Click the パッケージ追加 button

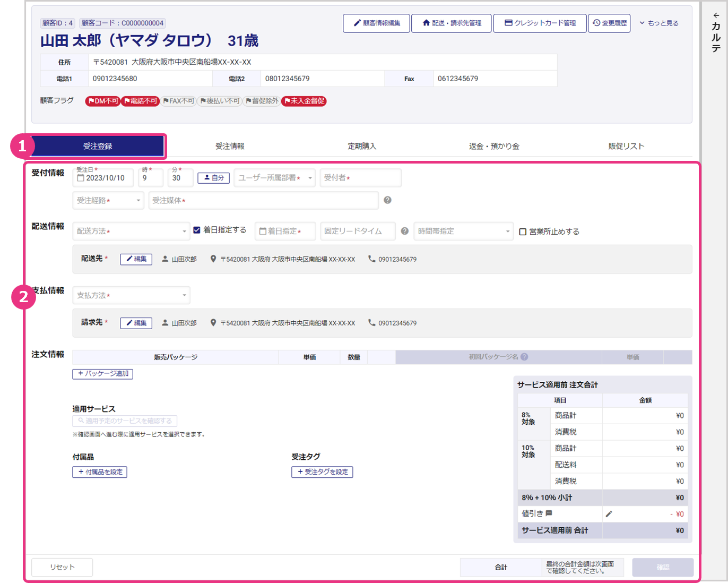(x=102, y=374)
